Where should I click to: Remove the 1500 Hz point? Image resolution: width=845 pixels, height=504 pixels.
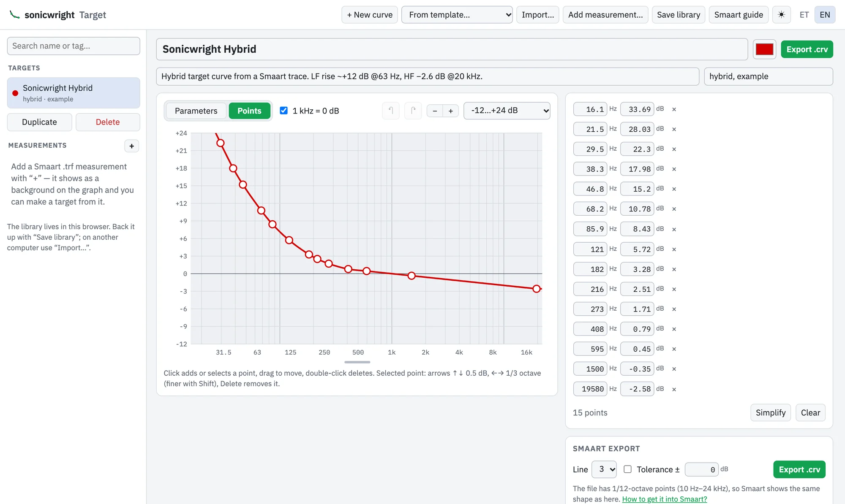(674, 369)
